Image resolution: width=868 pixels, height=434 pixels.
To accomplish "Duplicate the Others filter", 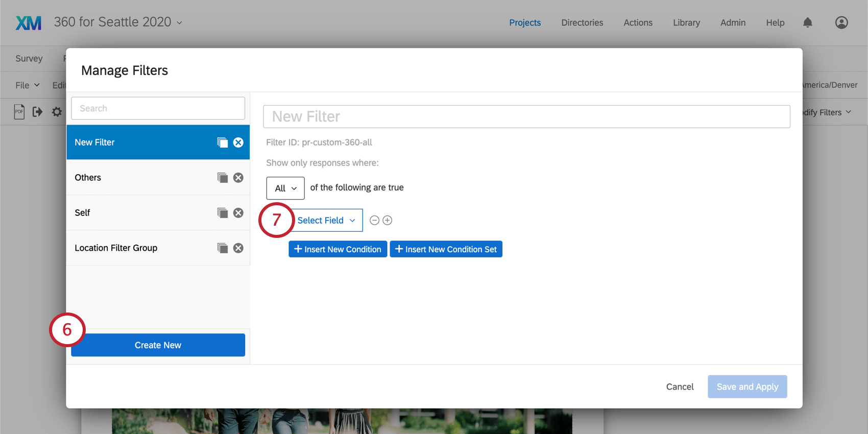I will (223, 178).
